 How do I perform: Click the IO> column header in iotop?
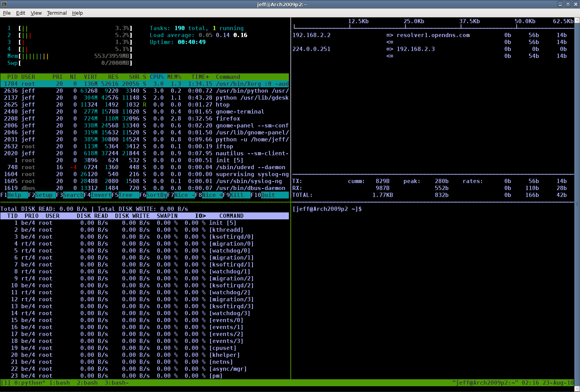200,216
